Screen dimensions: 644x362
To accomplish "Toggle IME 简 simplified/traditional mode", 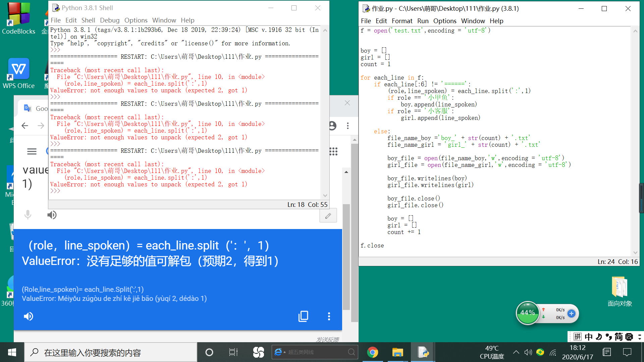I will point(619,337).
